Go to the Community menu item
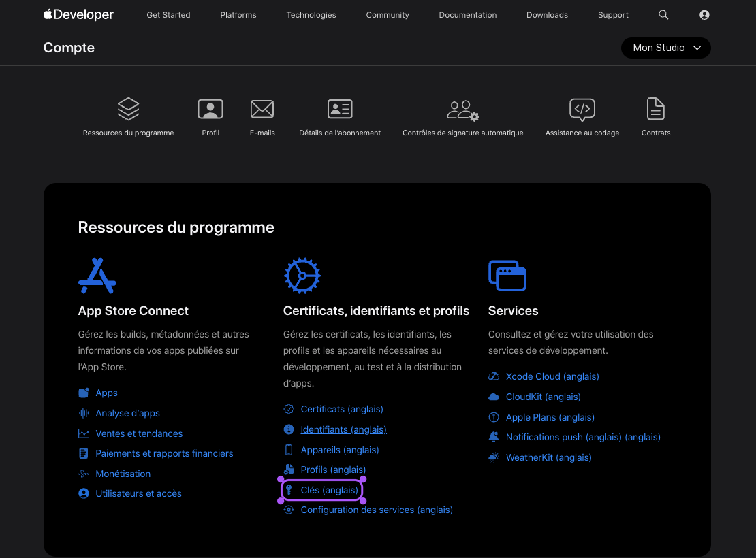Image resolution: width=756 pixels, height=558 pixels. click(x=387, y=15)
